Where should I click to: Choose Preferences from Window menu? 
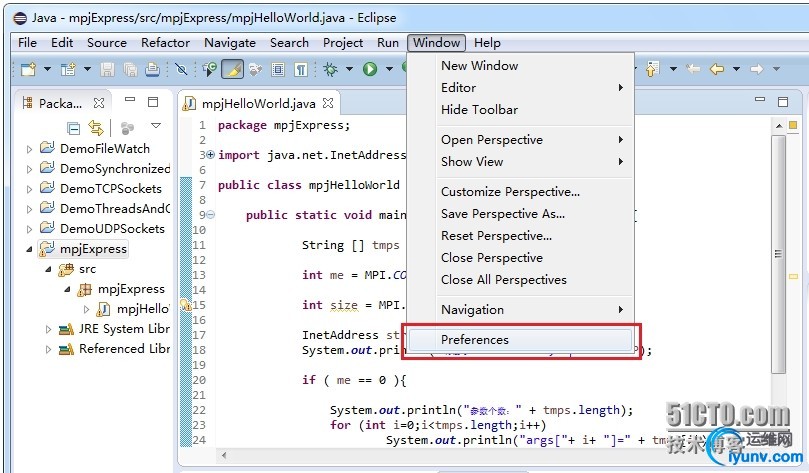(520, 339)
